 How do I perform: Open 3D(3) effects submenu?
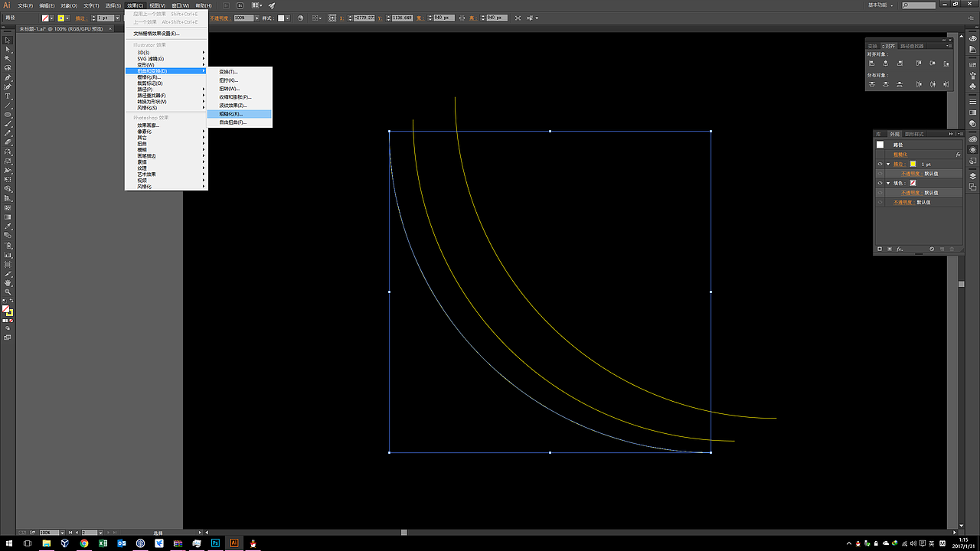pos(166,53)
